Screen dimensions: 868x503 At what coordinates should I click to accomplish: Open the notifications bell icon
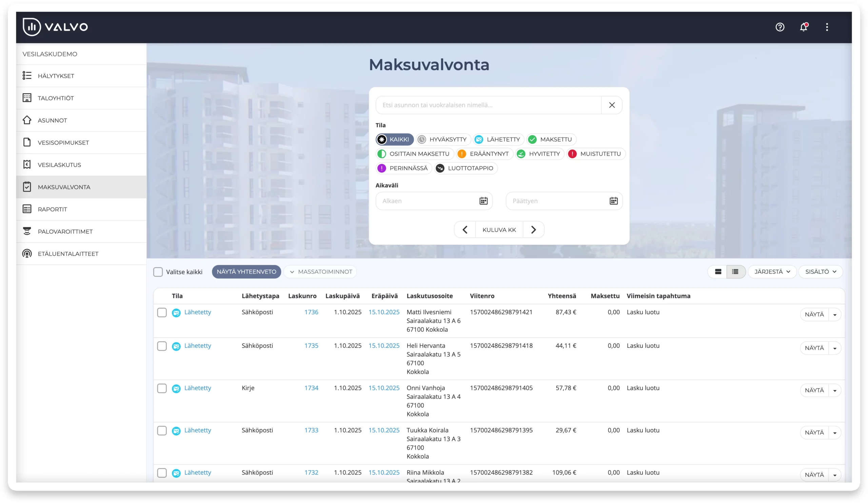coord(804,27)
